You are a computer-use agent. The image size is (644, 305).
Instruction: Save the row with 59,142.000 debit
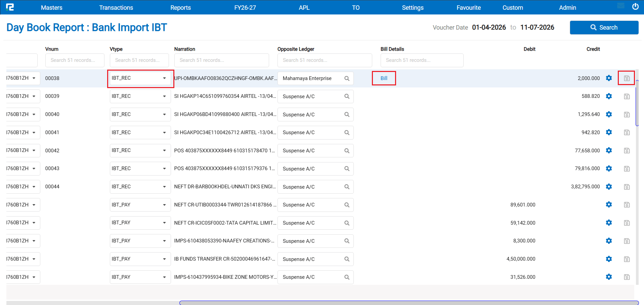(x=627, y=223)
